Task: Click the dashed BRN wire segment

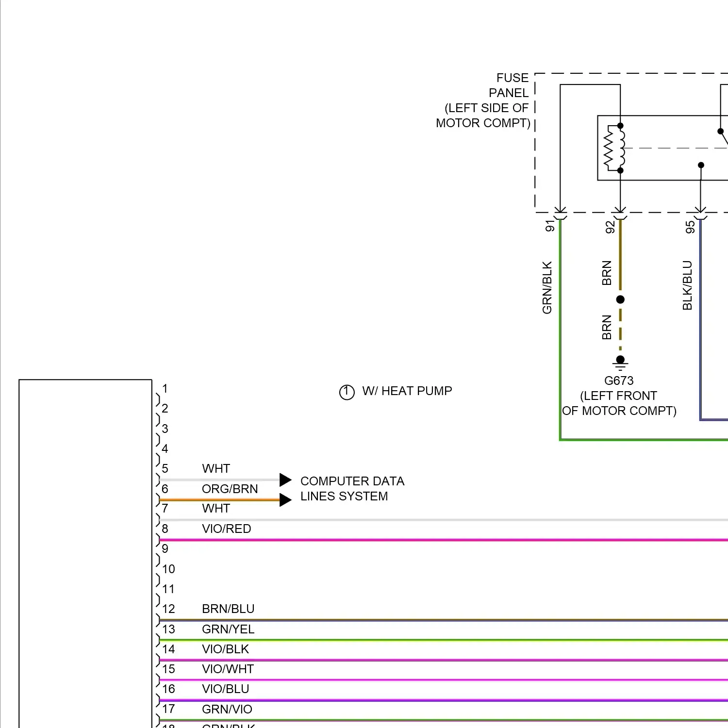Action: coord(620,329)
